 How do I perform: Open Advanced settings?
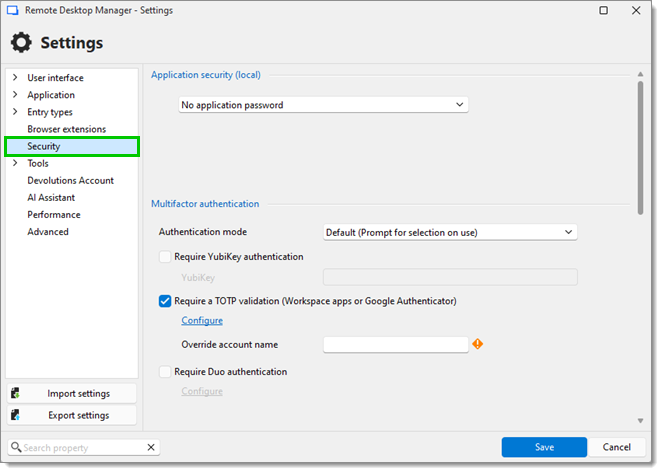[x=48, y=232]
